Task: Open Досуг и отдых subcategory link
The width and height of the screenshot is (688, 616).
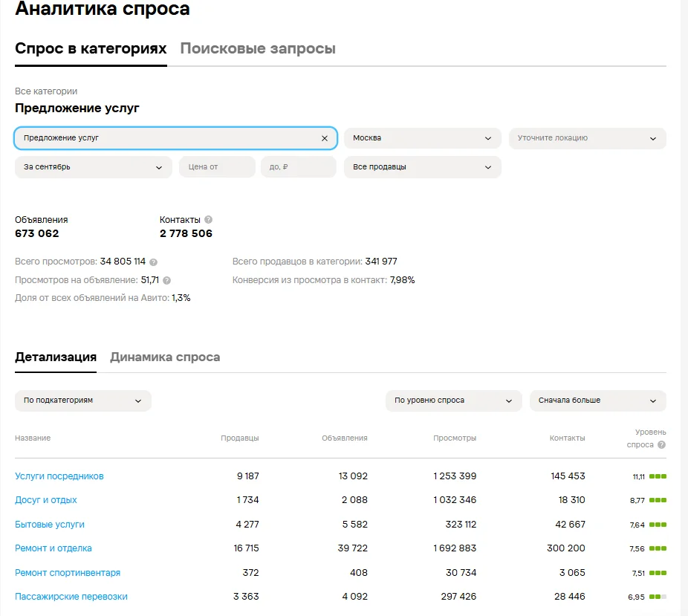Action: pyautogui.click(x=45, y=500)
